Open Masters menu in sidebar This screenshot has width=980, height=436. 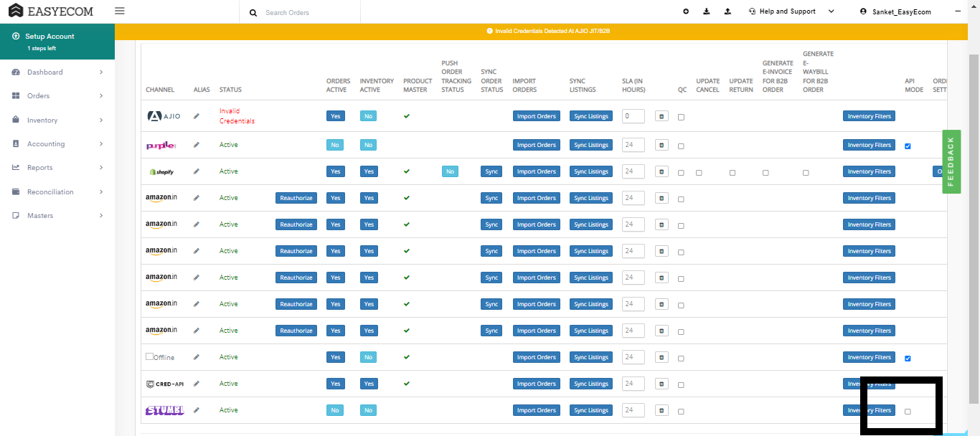pos(57,216)
